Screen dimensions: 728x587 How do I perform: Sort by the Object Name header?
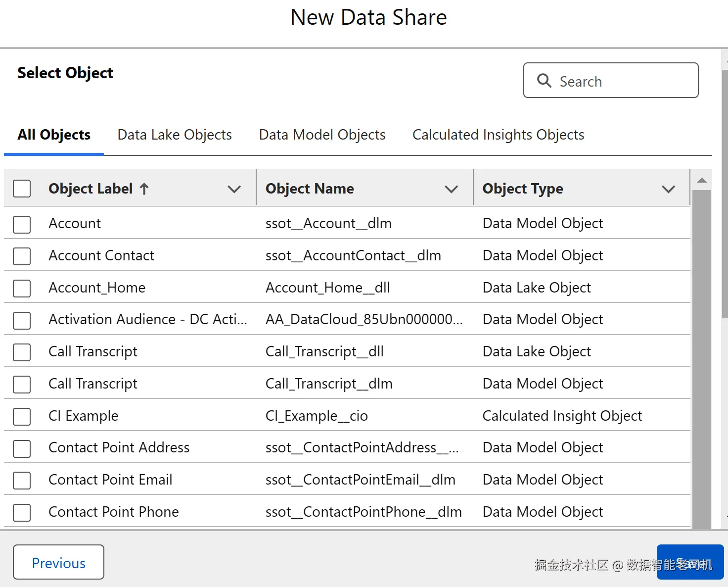[310, 189]
